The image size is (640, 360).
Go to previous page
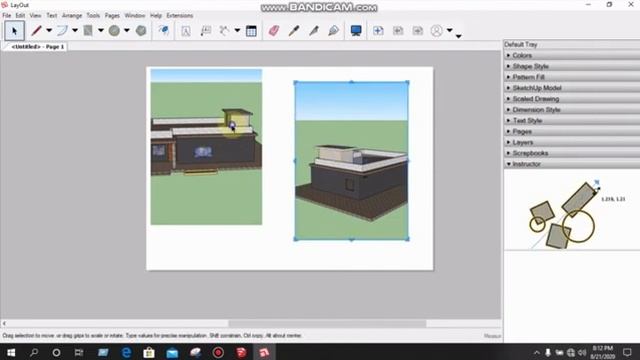point(398,31)
